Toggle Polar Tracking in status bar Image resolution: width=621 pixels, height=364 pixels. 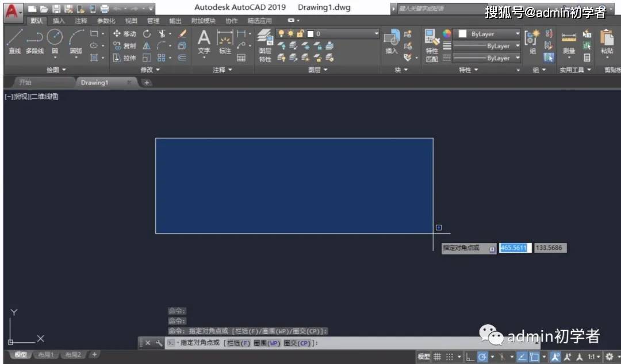tap(482, 357)
